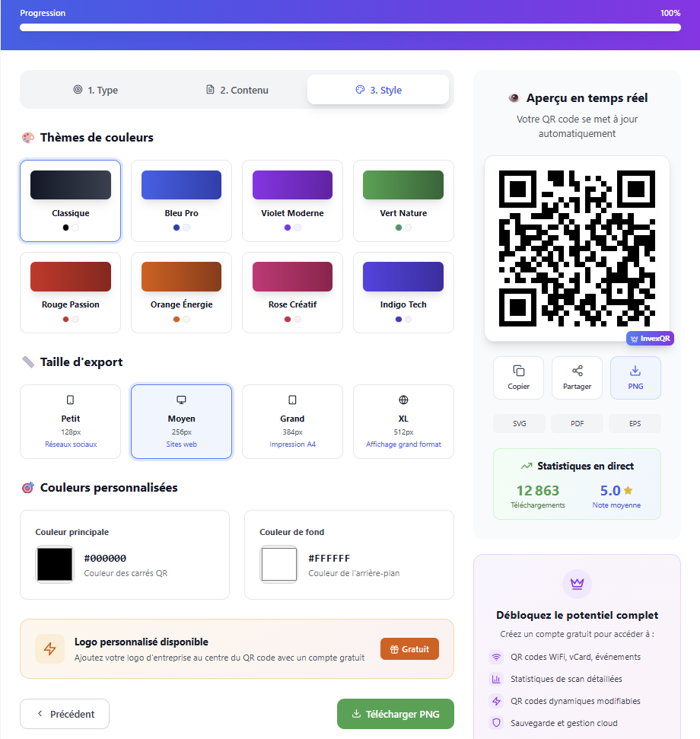Export using the SVG format button
The image size is (700, 739).
[519, 424]
